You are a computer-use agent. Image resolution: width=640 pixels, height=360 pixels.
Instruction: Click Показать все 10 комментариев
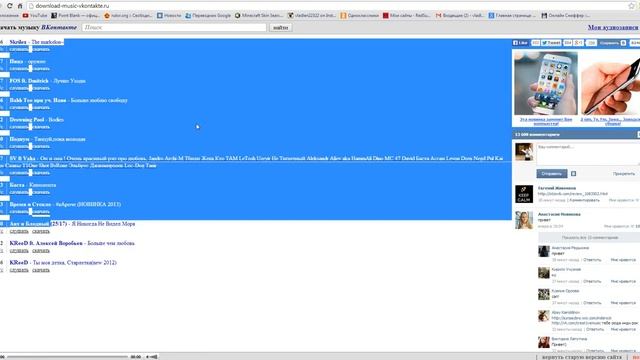(x=590, y=238)
